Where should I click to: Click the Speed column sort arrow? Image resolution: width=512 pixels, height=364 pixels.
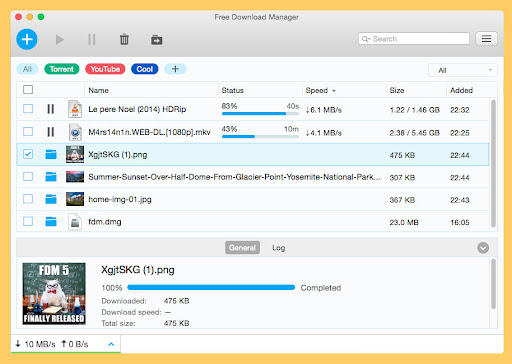334,91
